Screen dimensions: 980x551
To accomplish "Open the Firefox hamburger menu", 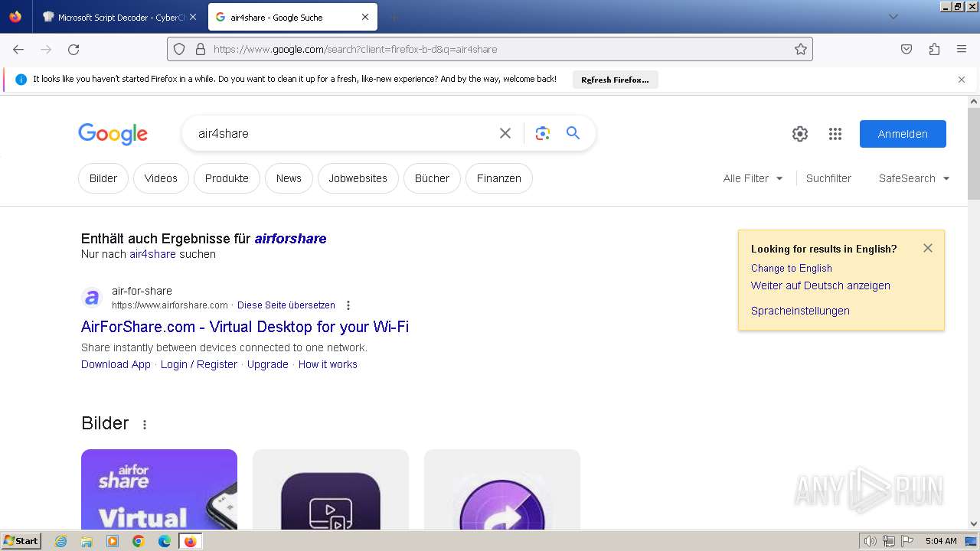I will 962,49.
